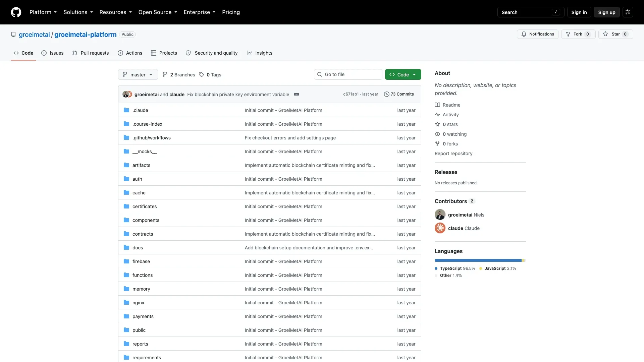Image resolution: width=644 pixels, height=362 pixels.
Task: Open the Insights tab
Action: tap(260, 53)
